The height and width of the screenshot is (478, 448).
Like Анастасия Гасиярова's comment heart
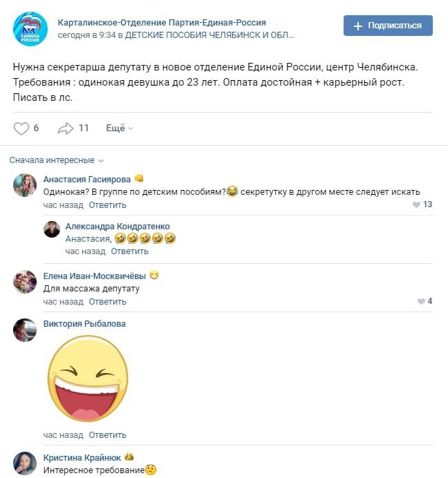click(416, 204)
